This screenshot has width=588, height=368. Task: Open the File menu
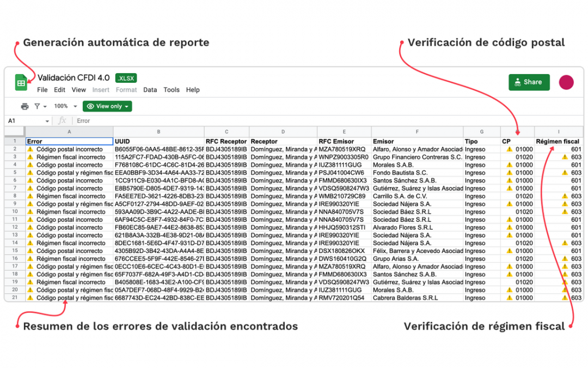[42, 89]
